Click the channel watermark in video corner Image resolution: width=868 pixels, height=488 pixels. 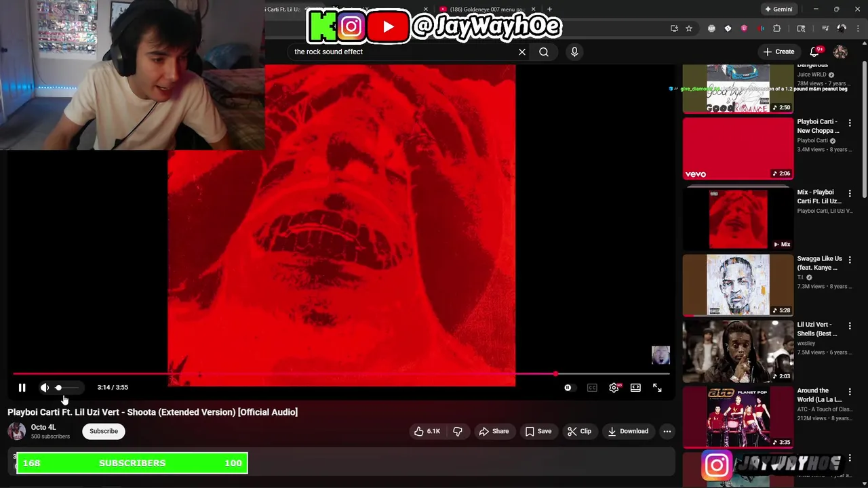tap(660, 355)
